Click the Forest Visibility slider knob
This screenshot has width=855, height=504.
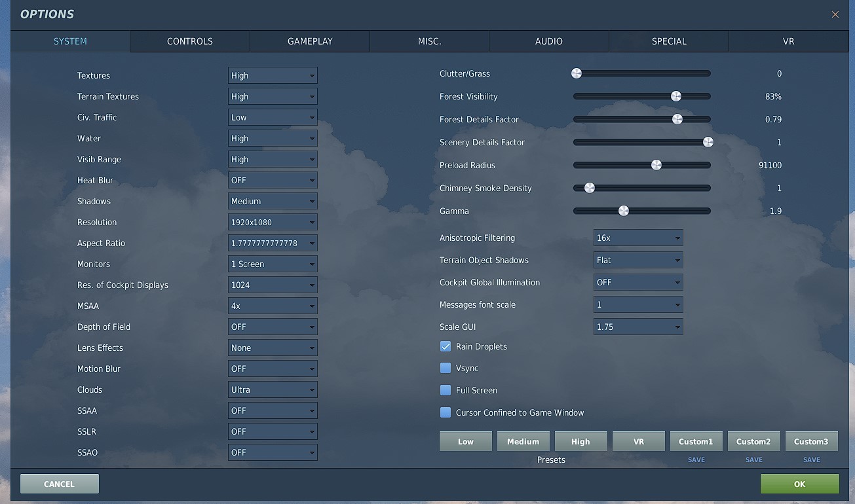(675, 96)
